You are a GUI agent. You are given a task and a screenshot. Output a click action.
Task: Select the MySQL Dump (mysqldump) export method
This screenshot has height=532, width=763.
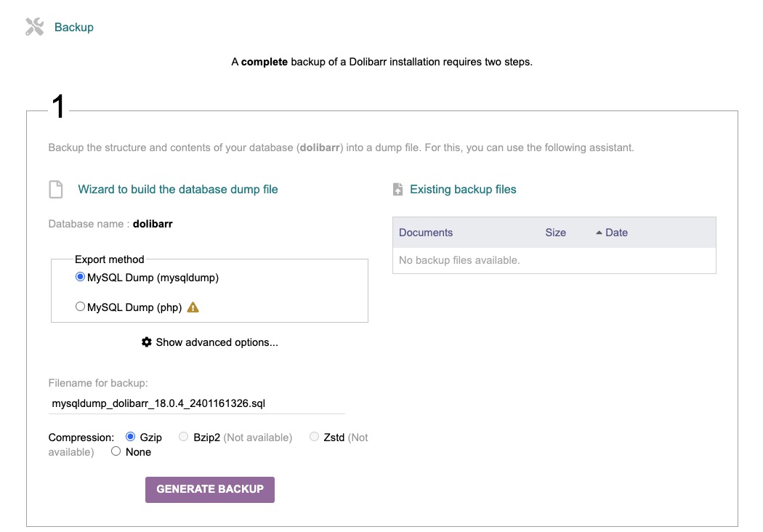coord(80,276)
